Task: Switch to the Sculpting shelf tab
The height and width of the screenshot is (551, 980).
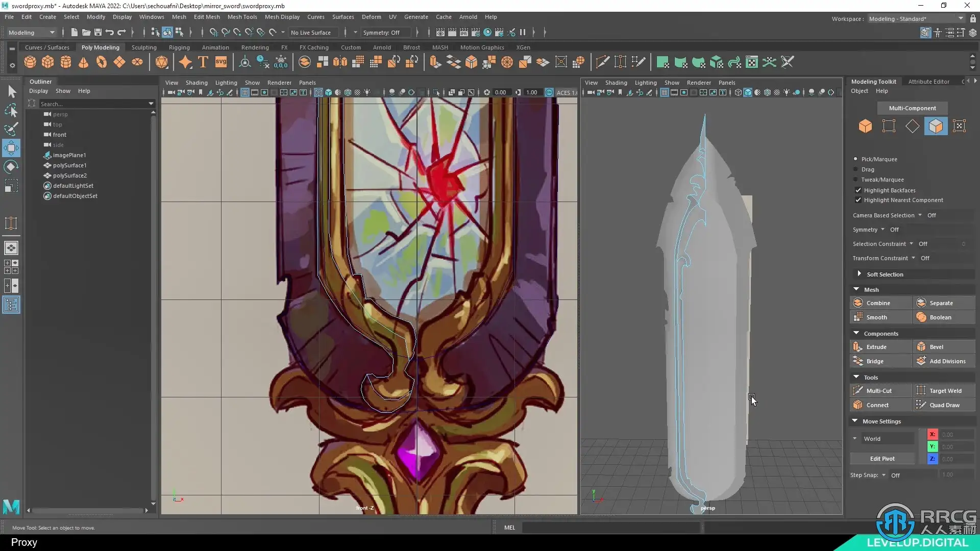Action: point(144,47)
